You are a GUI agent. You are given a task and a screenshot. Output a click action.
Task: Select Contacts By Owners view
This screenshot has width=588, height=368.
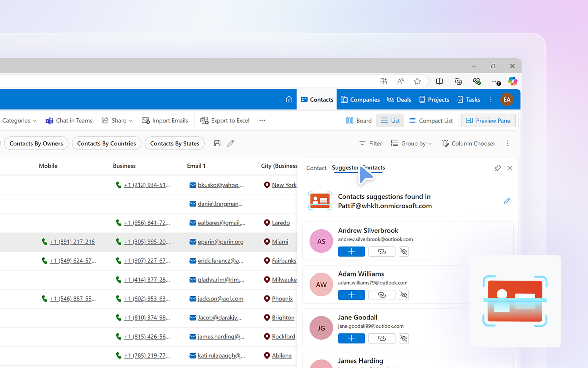[36, 143]
